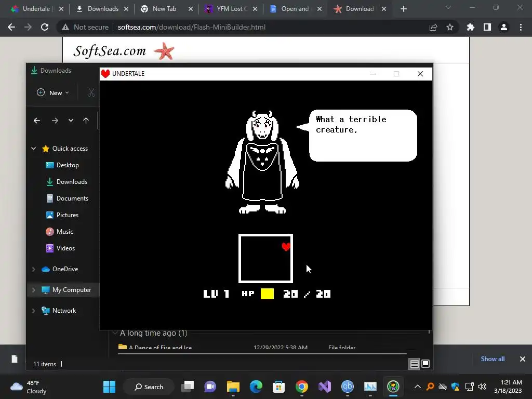
Task: Switch Explorer to large thumbnails view
Action: click(425, 364)
